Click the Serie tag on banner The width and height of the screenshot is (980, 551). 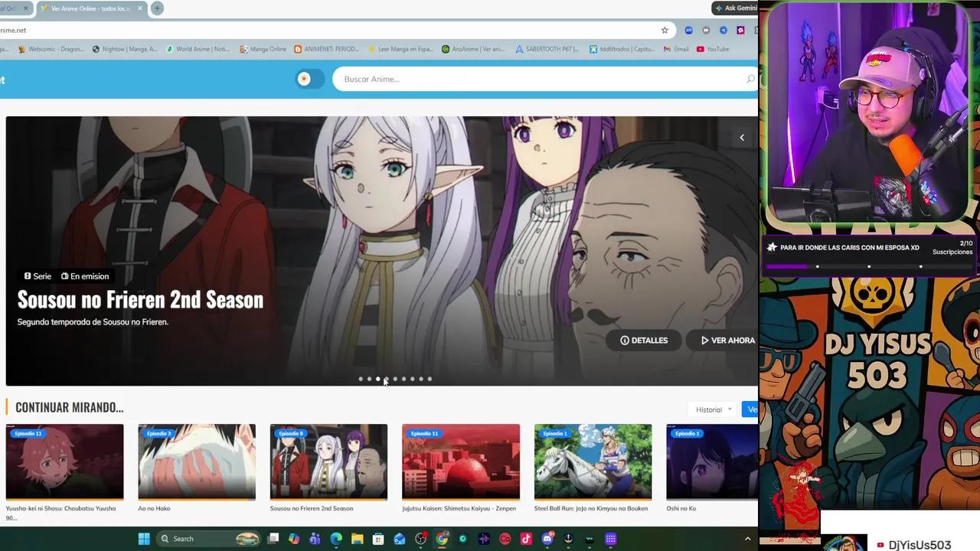[38, 276]
